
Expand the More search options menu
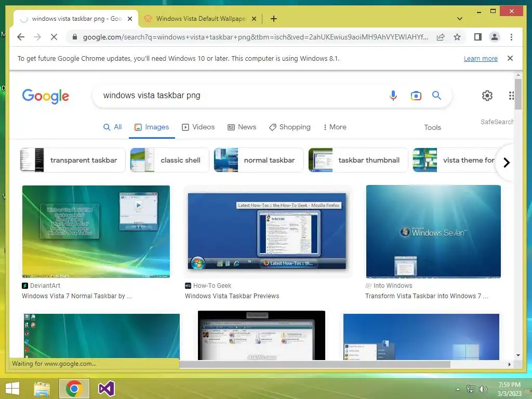(x=335, y=127)
